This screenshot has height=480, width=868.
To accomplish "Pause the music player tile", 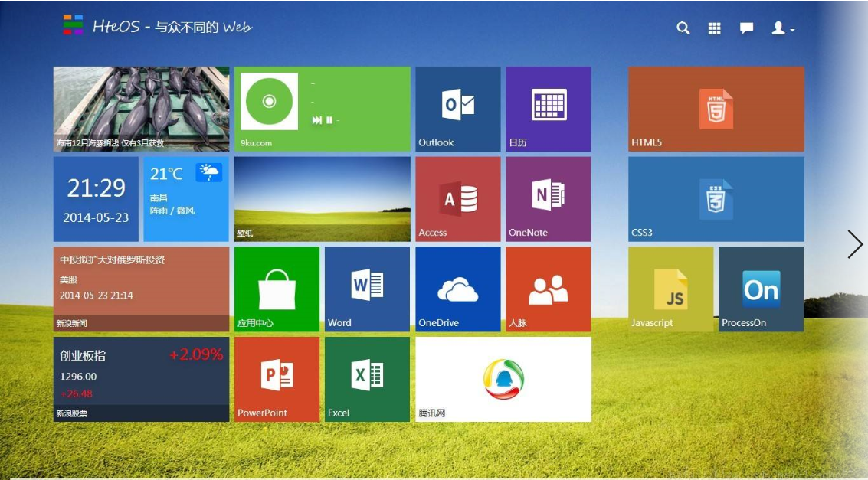I will click(329, 120).
